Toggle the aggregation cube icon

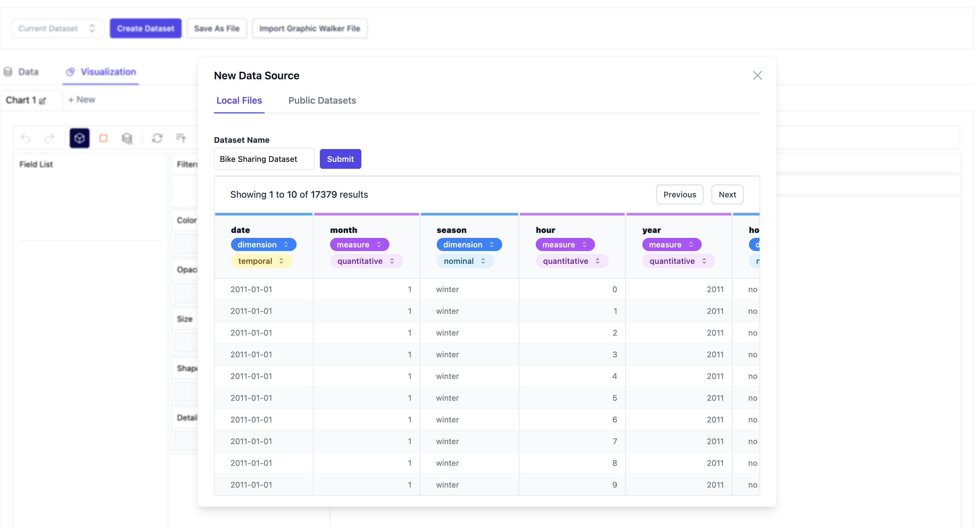(80, 138)
